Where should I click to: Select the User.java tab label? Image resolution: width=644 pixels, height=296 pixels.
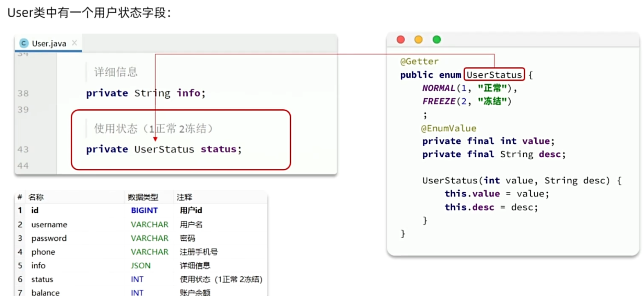[x=49, y=43]
